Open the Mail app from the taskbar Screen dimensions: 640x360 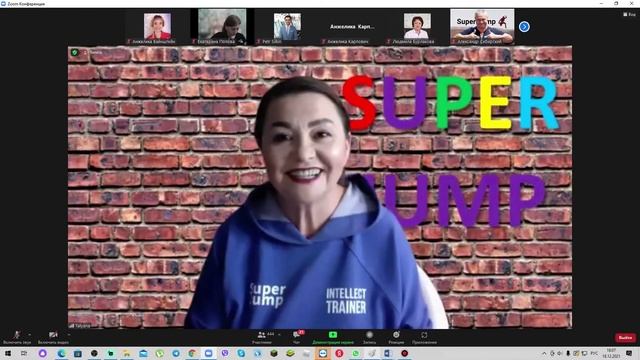(x=143, y=353)
